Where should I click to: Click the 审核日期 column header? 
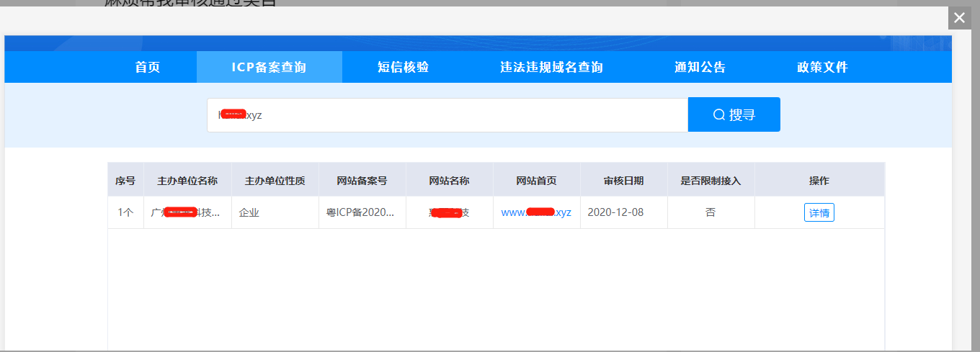pyautogui.click(x=623, y=181)
